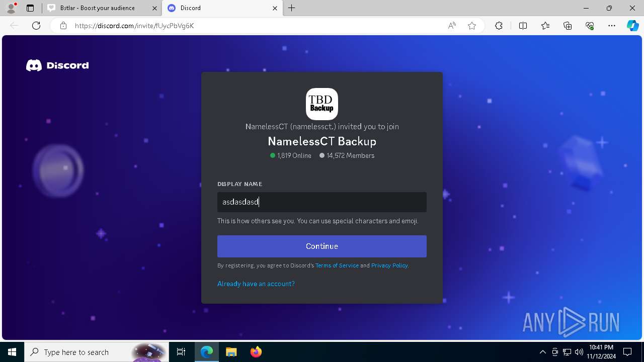Viewport: 644px width, 362px height.
Task: Toggle Split screen icon
Action: [523, 26]
